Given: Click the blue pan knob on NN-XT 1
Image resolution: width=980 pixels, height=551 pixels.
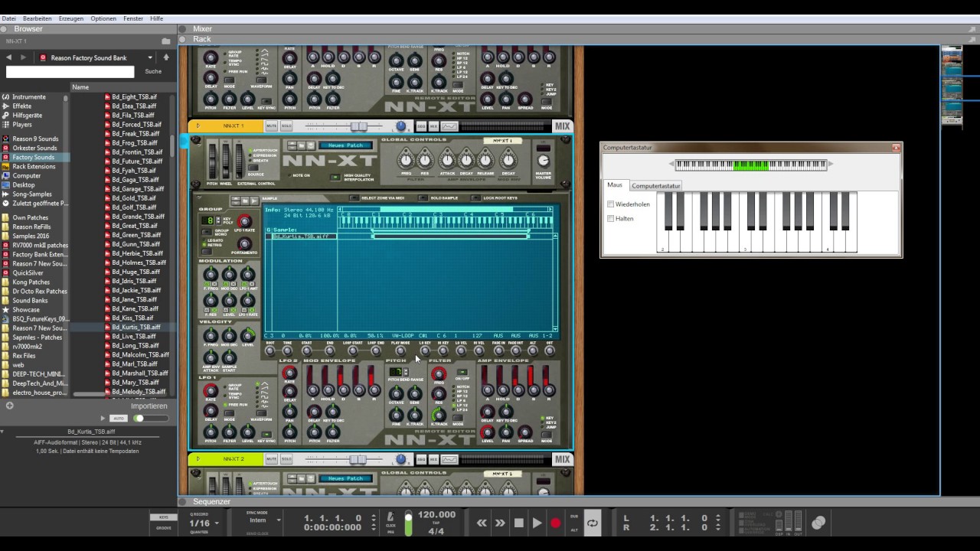Looking at the screenshot, I should click(x=400, y=126).
